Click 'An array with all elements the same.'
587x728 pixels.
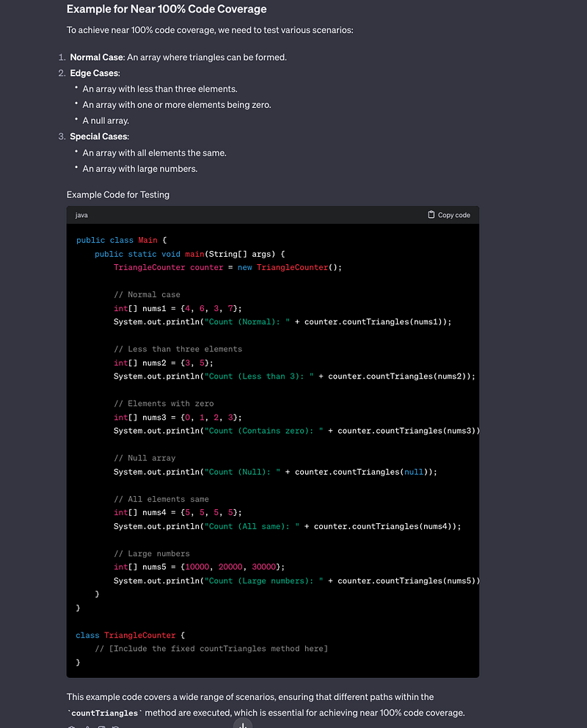point(155,153)
